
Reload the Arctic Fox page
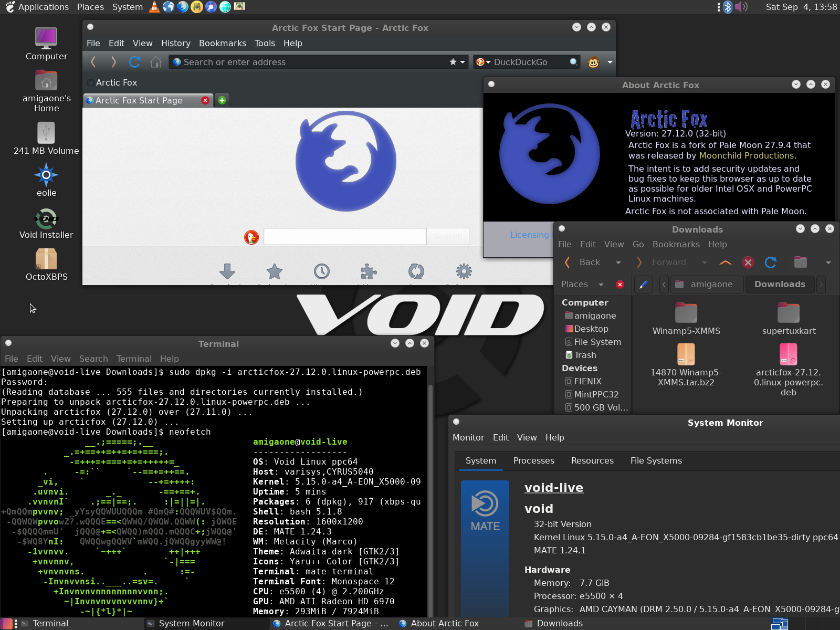pos(134,62)
